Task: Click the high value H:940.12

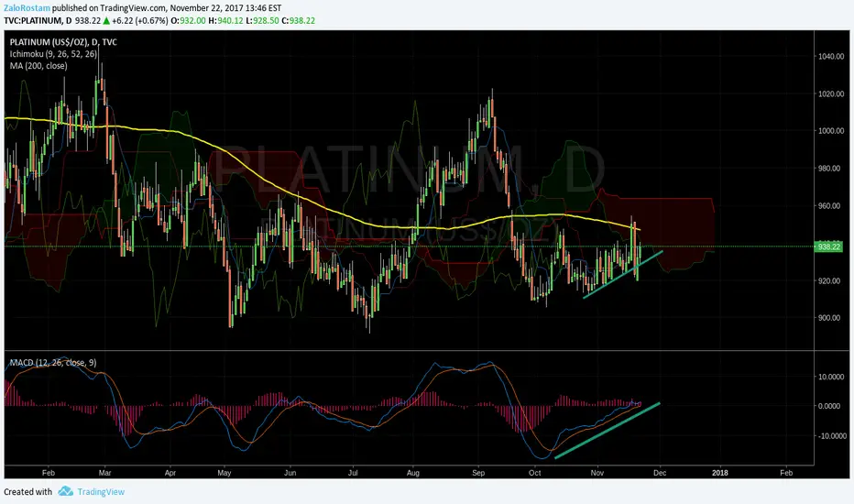Action: click(225, 21)
